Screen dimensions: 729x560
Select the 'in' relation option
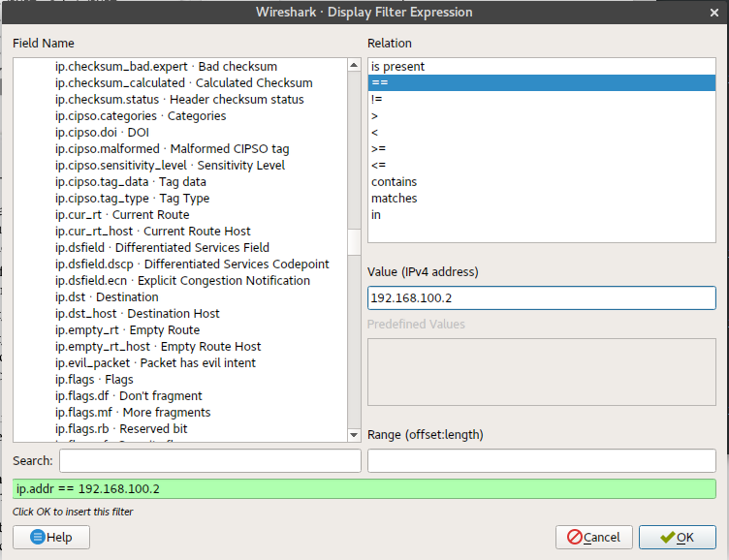pyautogui.click(x=376, y=215)
